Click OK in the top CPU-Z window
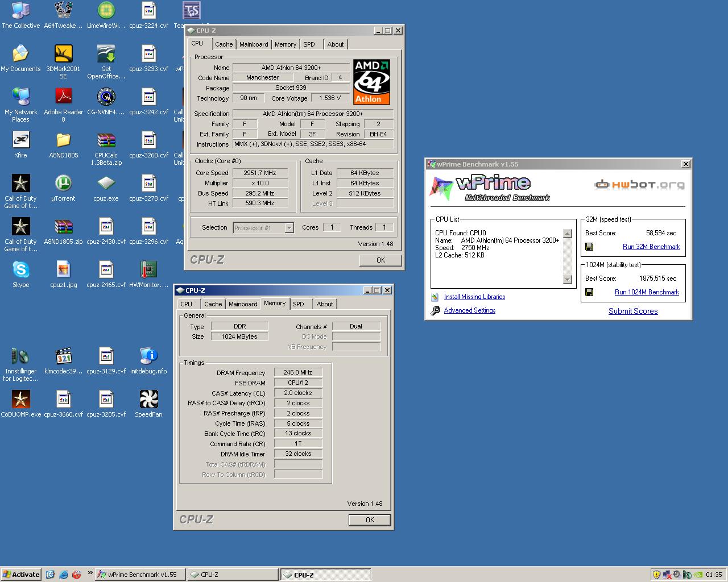The height and width of the screenshot is (582, 728). (x=380, y=260)
